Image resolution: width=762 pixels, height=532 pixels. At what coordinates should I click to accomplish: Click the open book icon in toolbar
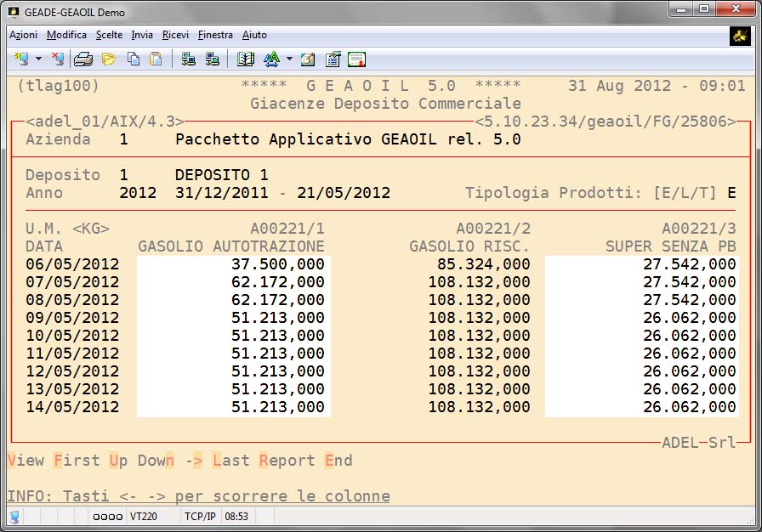click(246, 59)
